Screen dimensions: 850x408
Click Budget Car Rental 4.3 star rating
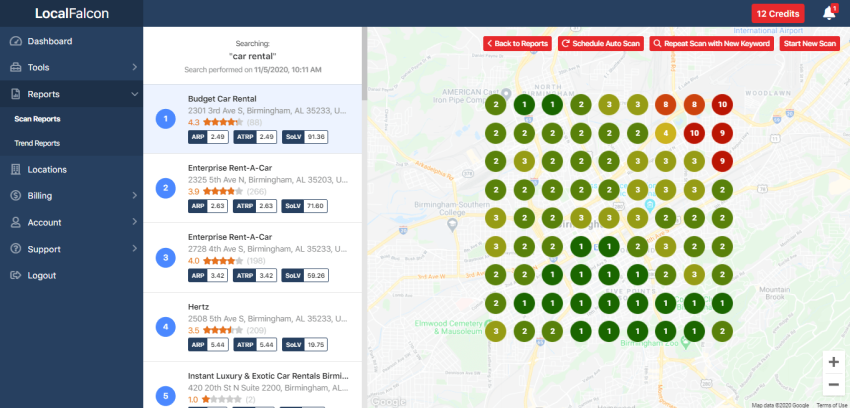[x=215, y=122]
